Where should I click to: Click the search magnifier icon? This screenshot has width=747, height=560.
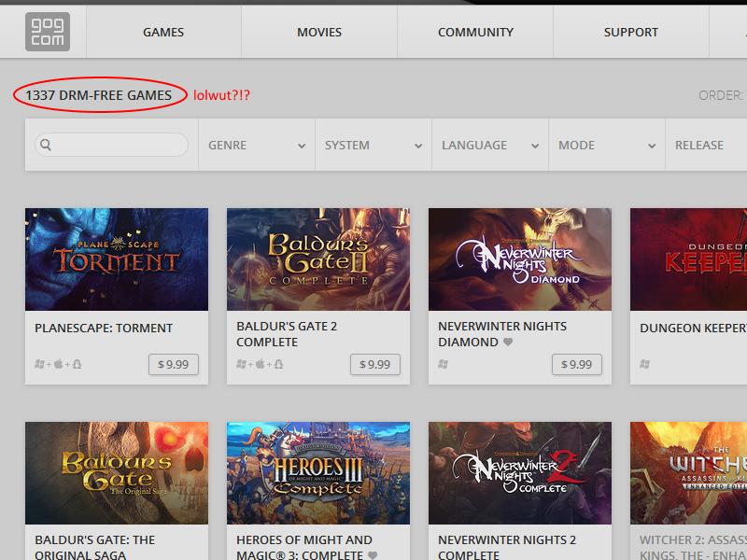pos(46,145)
